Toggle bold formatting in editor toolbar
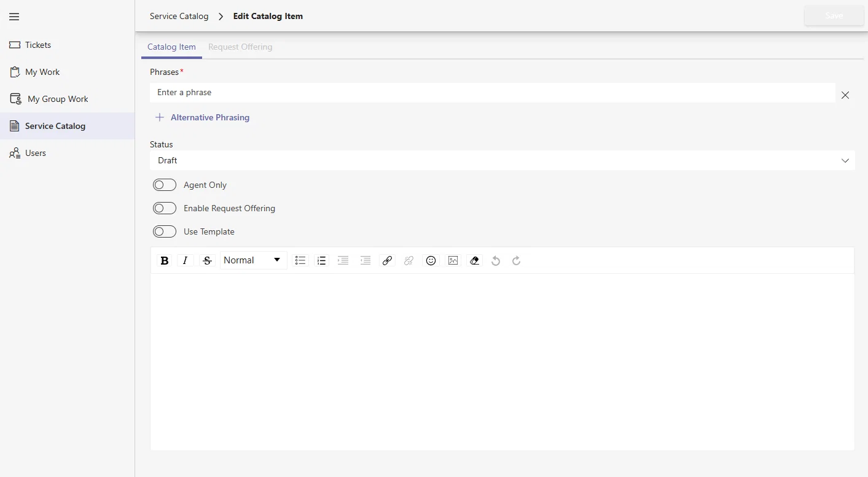The height and width of the screenshot is (477, 868). pyautogui.click(x=165, y=261)
